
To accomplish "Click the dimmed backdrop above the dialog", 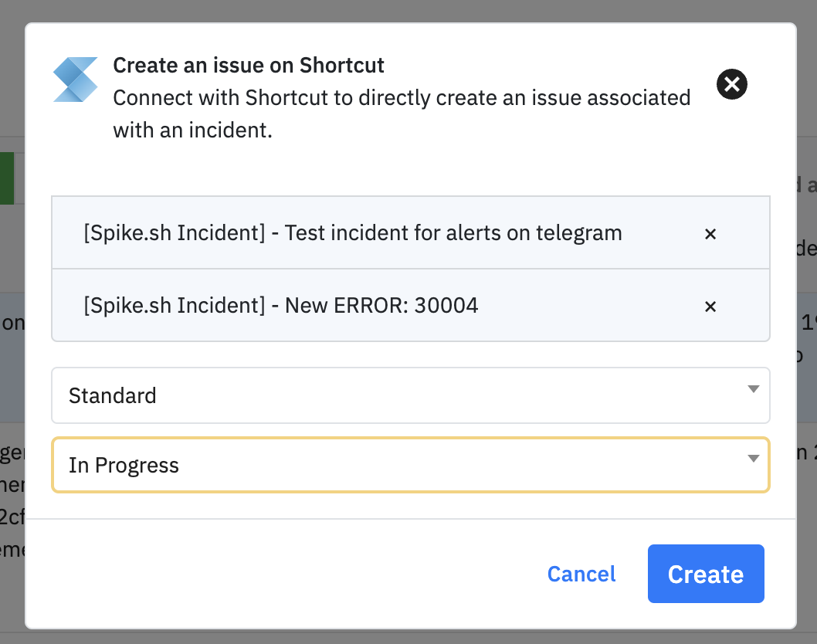I will tap(386, 9).
